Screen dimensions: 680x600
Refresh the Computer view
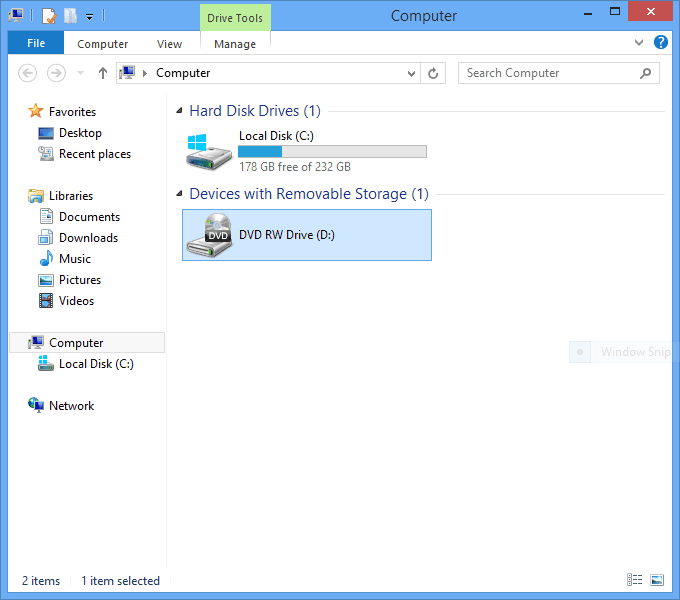(433, 73)
